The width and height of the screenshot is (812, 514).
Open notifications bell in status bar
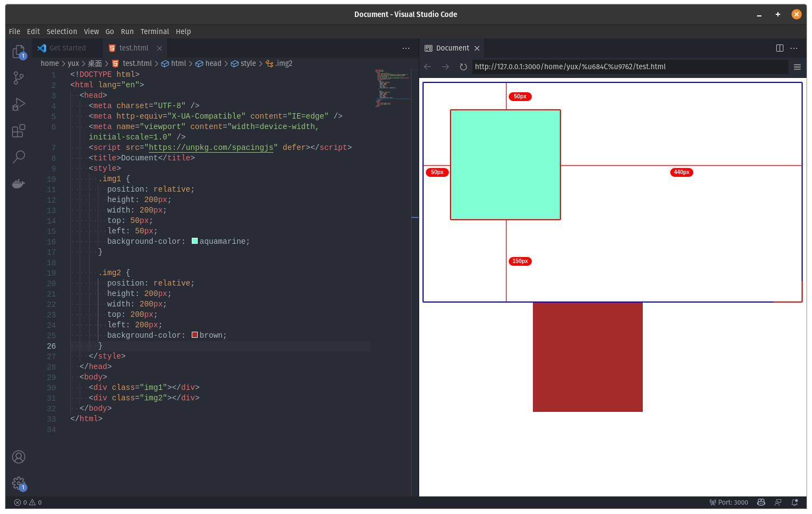(794, 502)
